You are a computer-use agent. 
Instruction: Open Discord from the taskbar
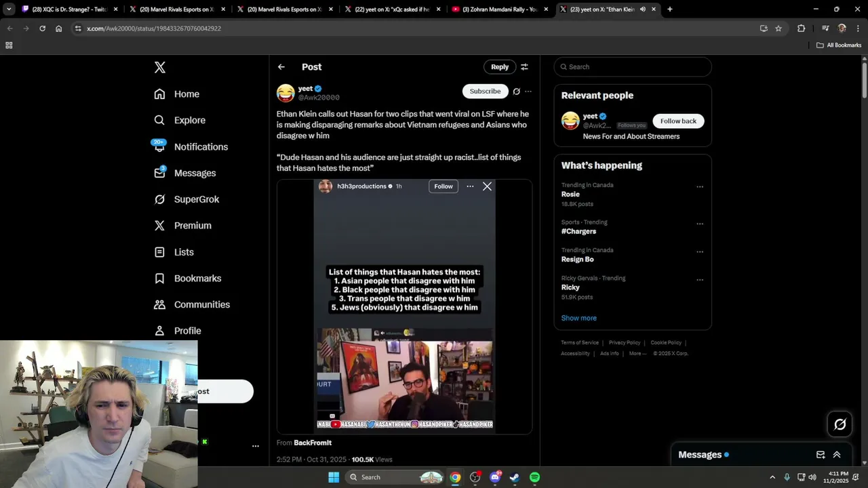tap(495, 477)
